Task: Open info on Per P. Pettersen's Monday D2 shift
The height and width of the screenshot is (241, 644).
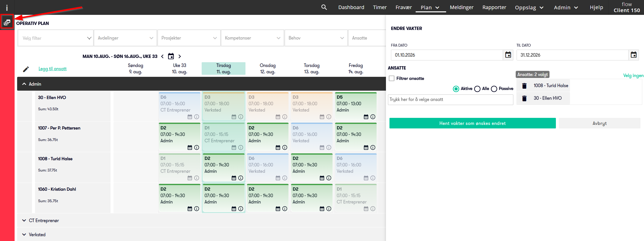Action: pyautogui.click(x=197, y=148)
